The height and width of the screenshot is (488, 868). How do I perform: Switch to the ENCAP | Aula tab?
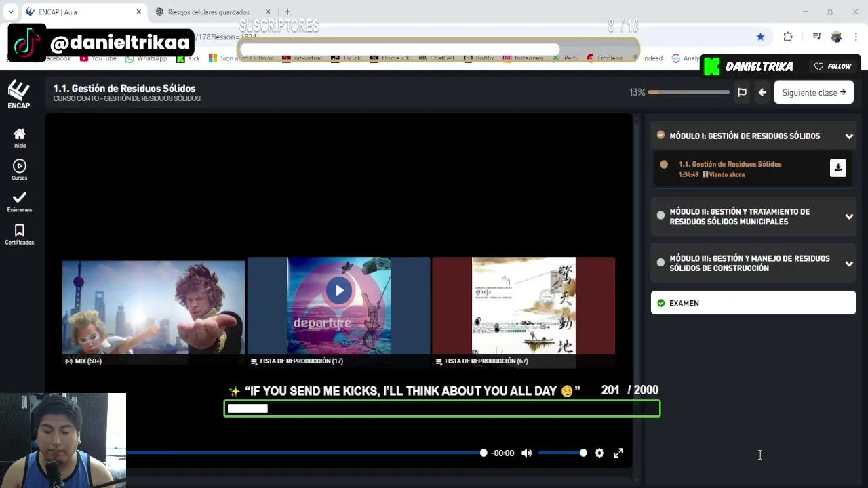coord(84,12)
